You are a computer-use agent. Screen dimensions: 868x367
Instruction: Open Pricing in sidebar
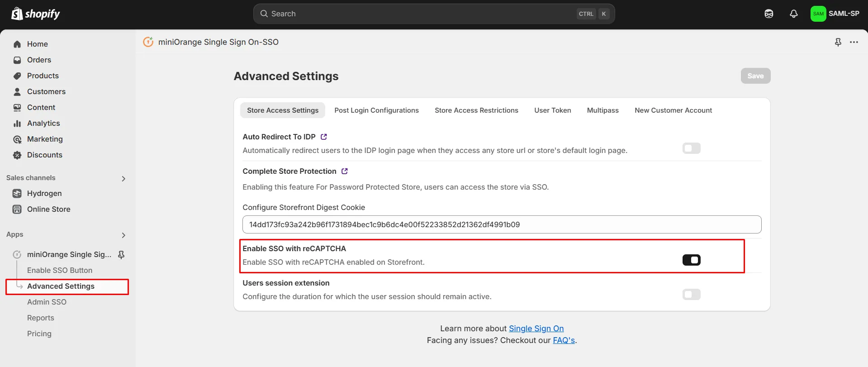39,334
